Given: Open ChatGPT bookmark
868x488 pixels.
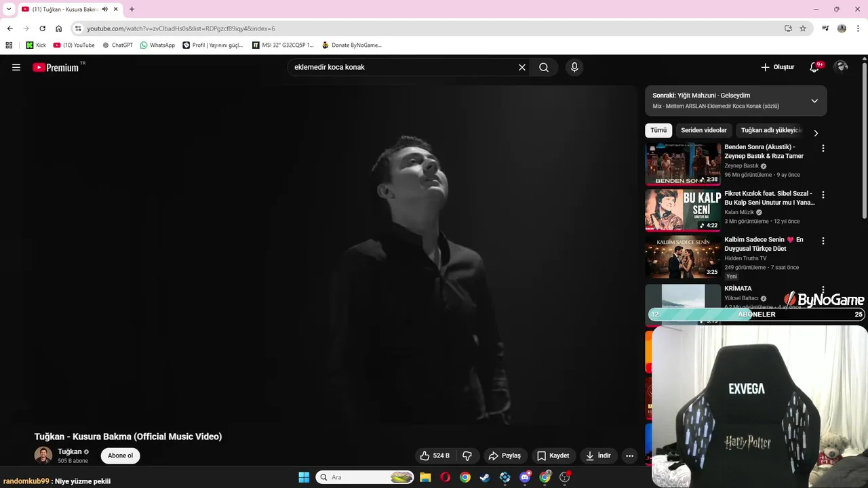Looking at the screenshot, I should (117, 45).
